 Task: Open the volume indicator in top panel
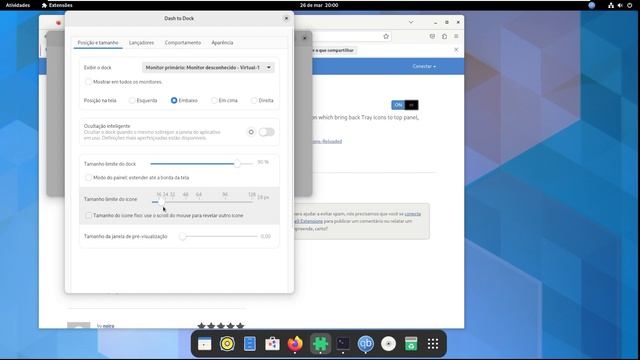[620, 5]
